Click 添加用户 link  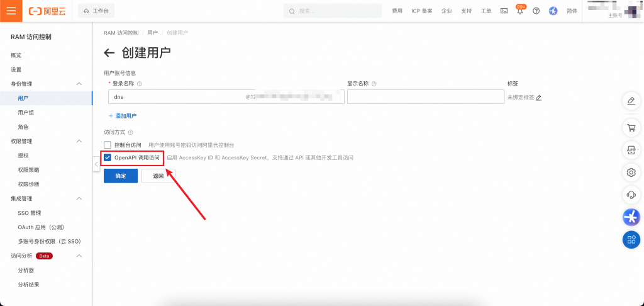tap(123, 116)
